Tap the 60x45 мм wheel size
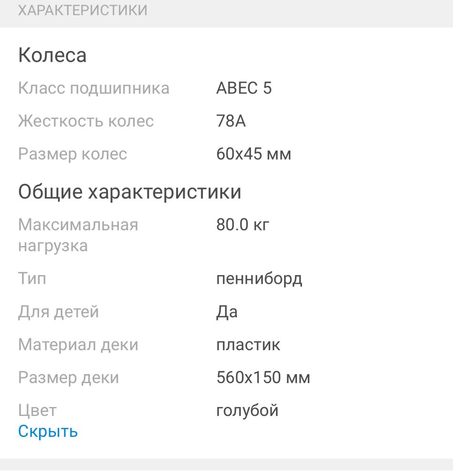Viewport: 453px width, 476px height. click(254, 154)
